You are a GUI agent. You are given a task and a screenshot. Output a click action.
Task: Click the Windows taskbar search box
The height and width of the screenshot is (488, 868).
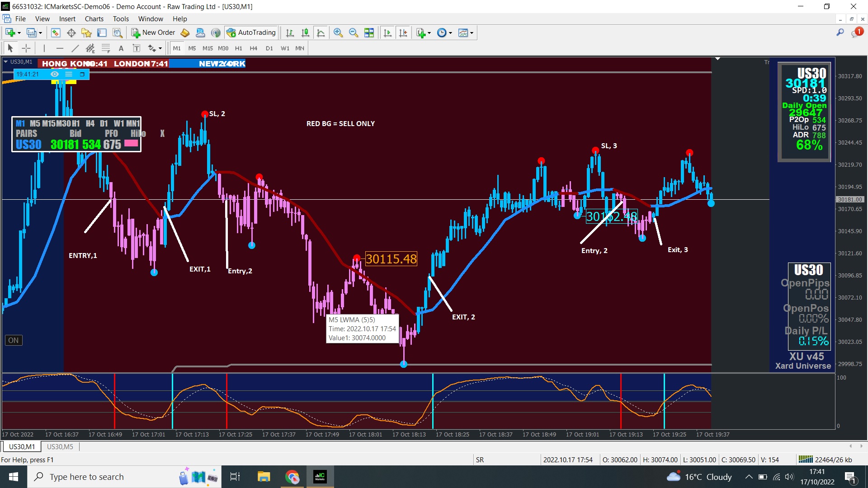tap(87, 477)
